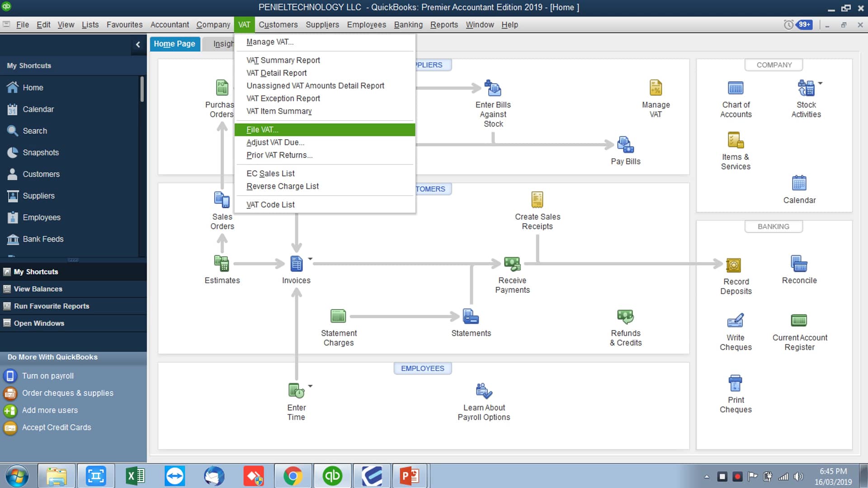Viewport: 868px width, 488px height.
Task: Open the Company Calendar icon
Action: pos(799,183)
